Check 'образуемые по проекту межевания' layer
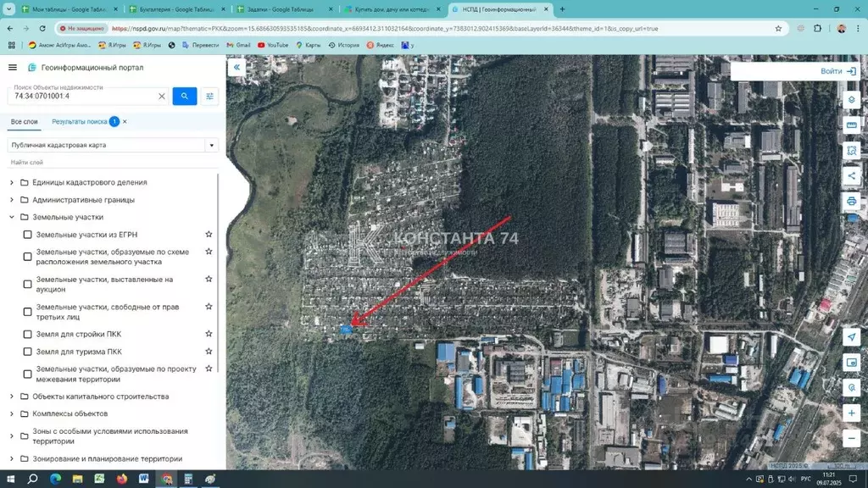 click(x=27, y=374)
